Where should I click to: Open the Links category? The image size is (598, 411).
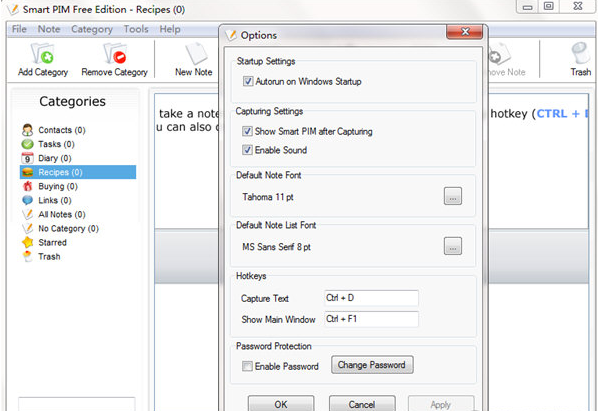tap(47, 200)
